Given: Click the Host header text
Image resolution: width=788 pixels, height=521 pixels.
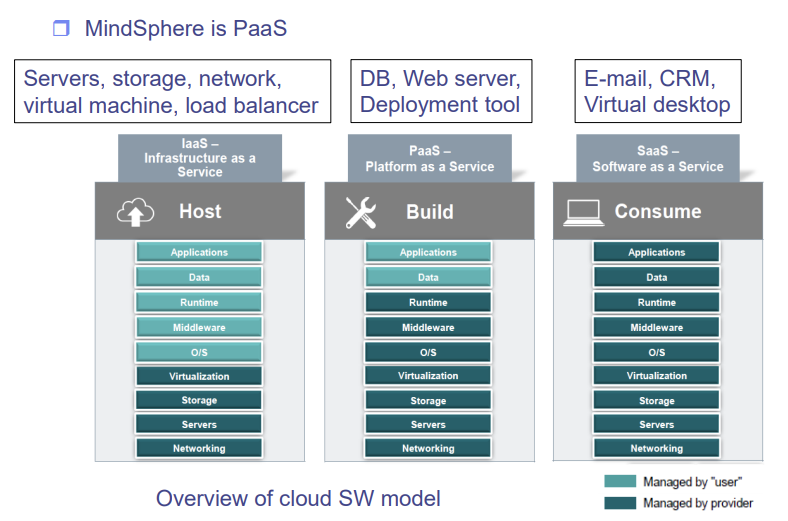Looking at the screenshot, I should coord(200,212).
